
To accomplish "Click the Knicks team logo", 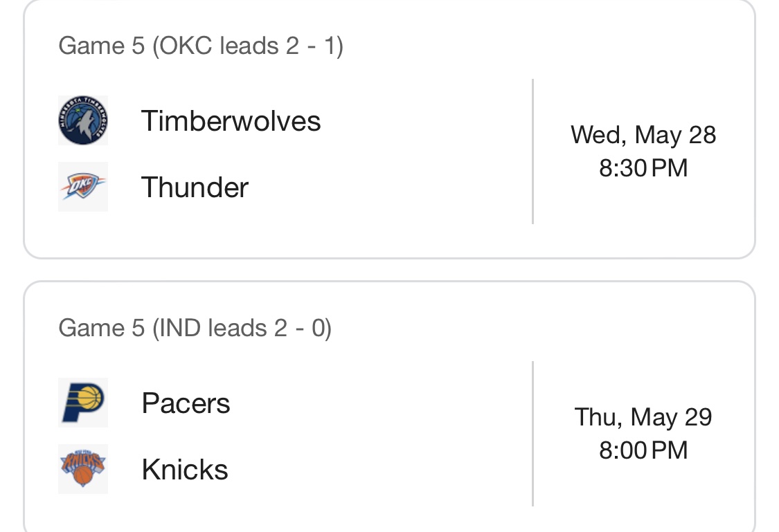I will click(x=83, y=469).
